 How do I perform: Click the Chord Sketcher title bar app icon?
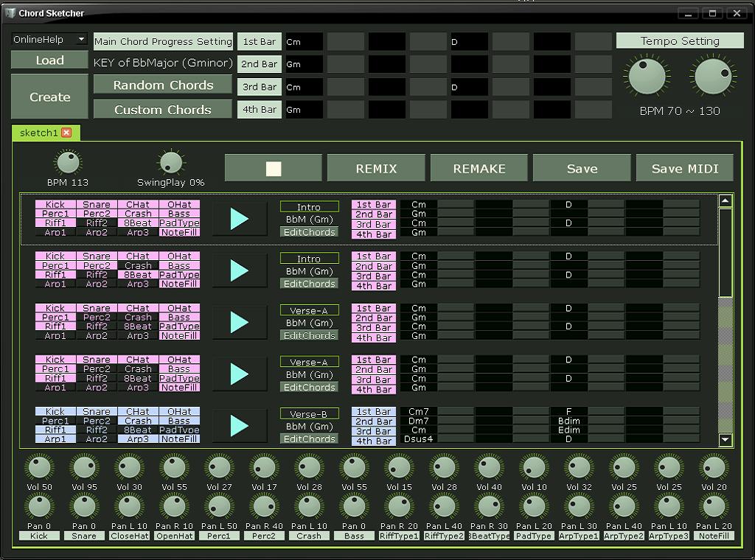pos(10,13)
